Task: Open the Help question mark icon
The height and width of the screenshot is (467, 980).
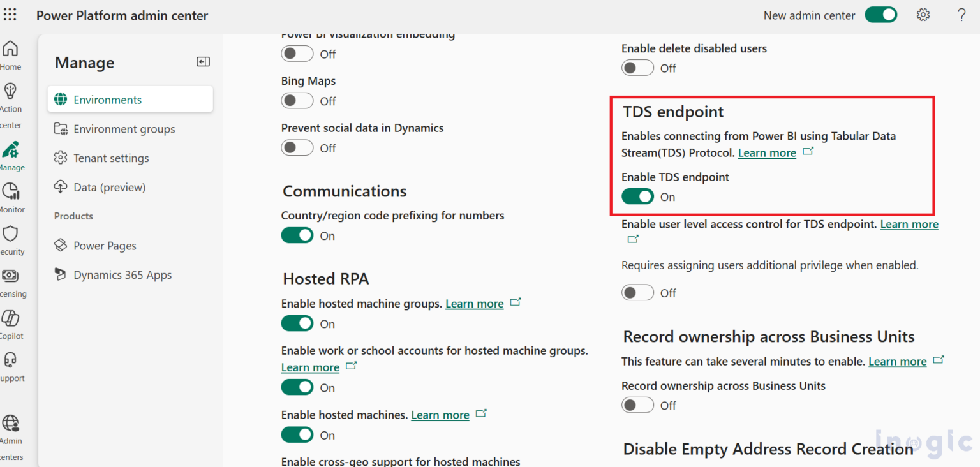Action: pos(961,14)
